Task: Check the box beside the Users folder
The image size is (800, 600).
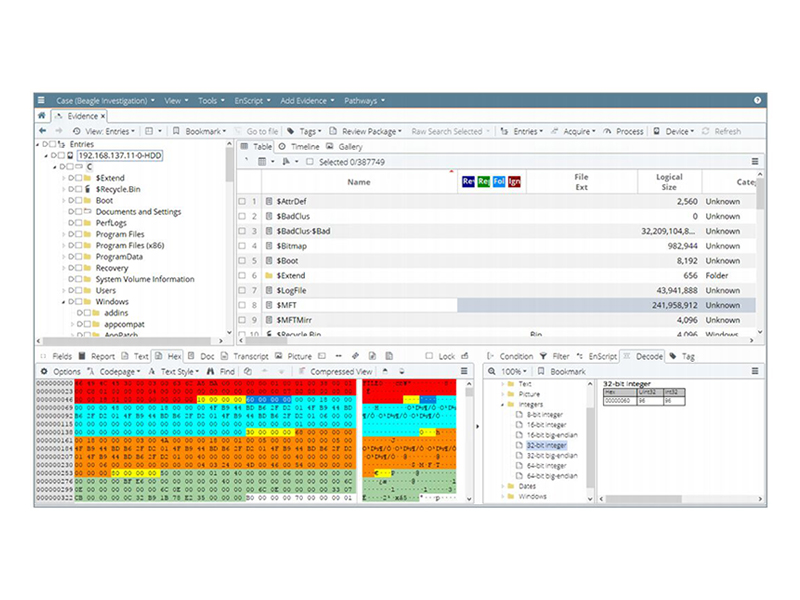Action: (79, 290)
